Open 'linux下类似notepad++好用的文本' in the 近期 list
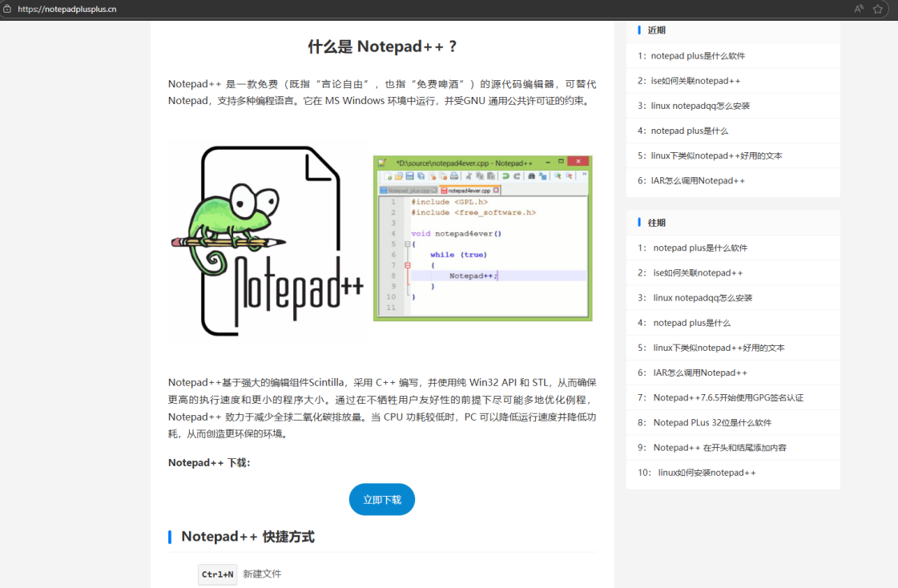Image resolution: width=898 pixels, height=588 pixels. click(715, 156)
